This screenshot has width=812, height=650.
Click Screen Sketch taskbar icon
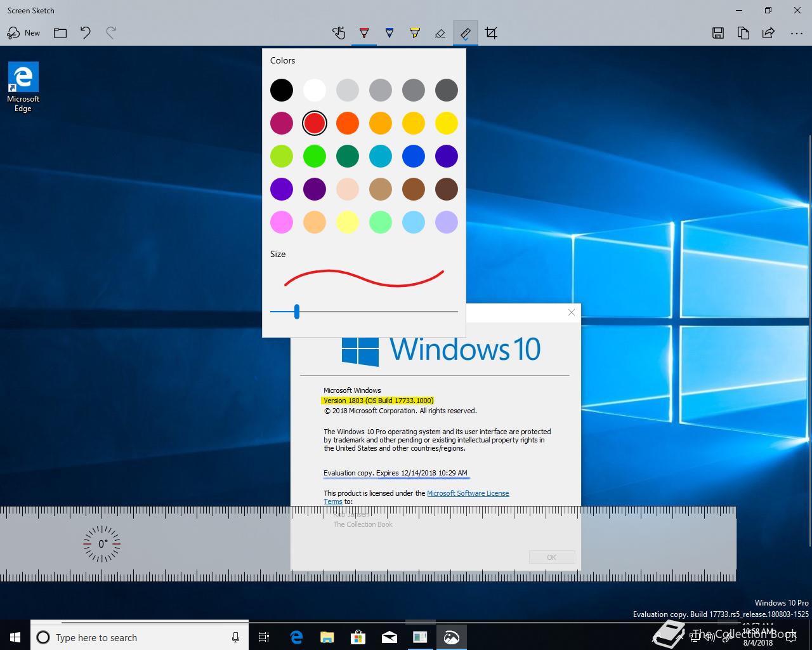click(451, 637)
